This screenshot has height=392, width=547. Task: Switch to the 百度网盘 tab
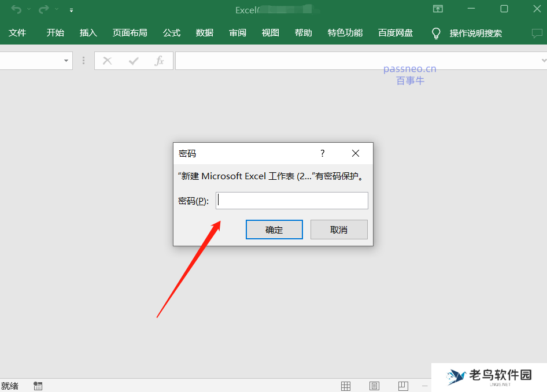395,33
